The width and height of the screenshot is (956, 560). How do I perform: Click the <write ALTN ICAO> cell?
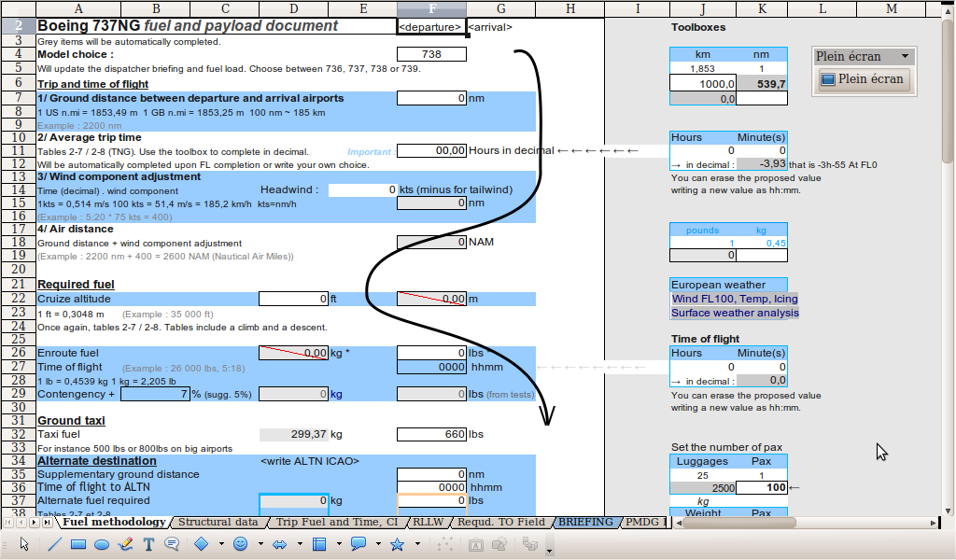coord(310,461)
